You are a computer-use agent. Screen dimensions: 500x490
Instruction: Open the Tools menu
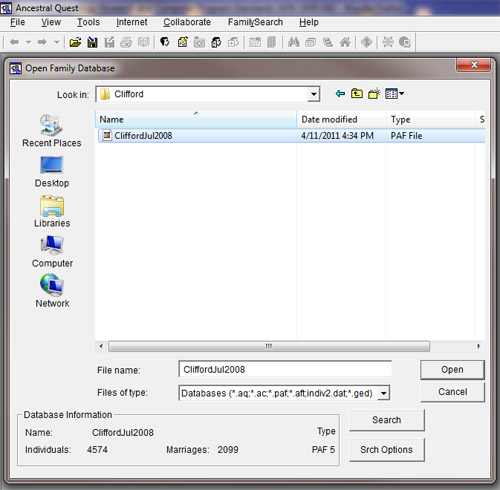click(88, 22)
